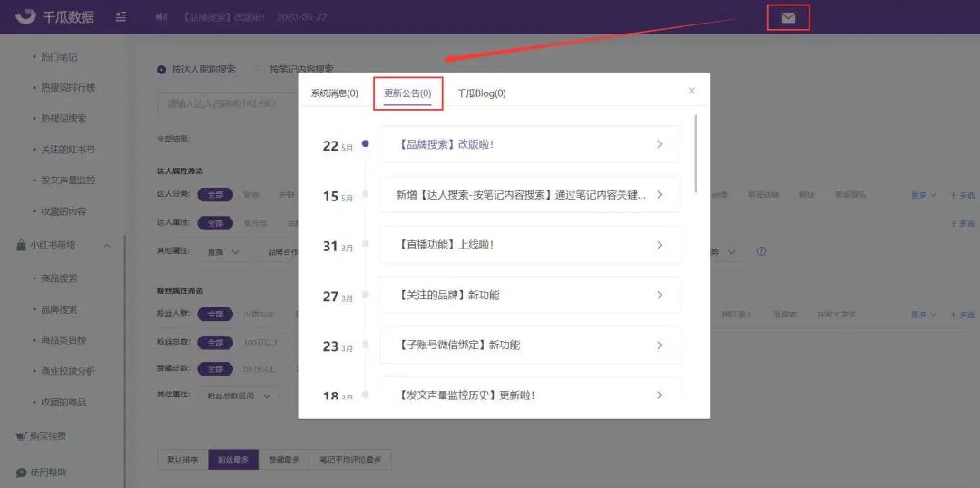This screenshot has width=980, height=488.
Task: Select 全部 pill for 赞藏总数
Action: tap(215, 369)
